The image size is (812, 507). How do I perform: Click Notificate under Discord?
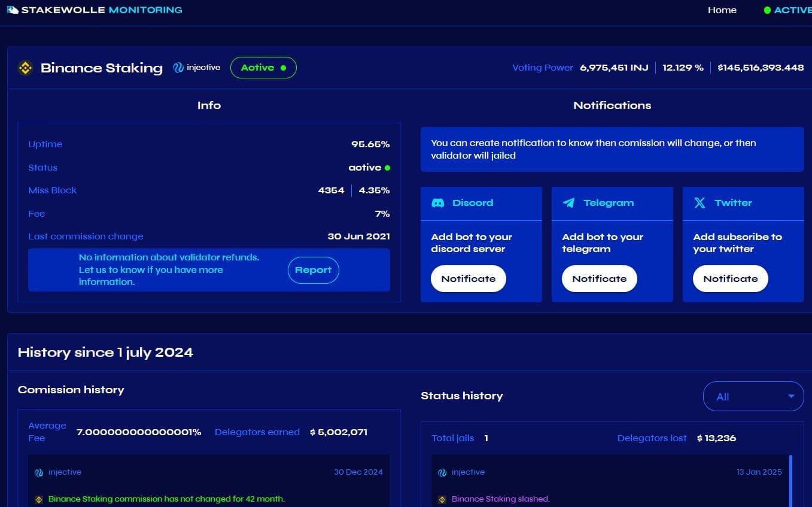coord(469,279)
